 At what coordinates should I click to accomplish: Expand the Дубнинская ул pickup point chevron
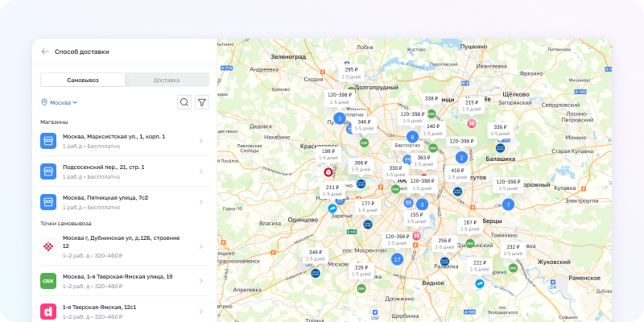[200, 247]
